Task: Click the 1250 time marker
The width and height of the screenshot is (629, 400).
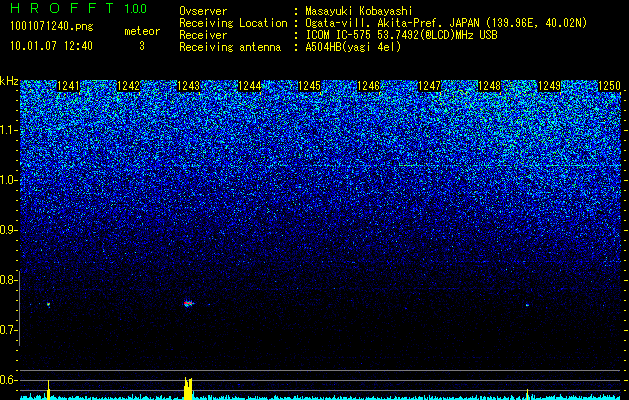Action: click(609, 86)
